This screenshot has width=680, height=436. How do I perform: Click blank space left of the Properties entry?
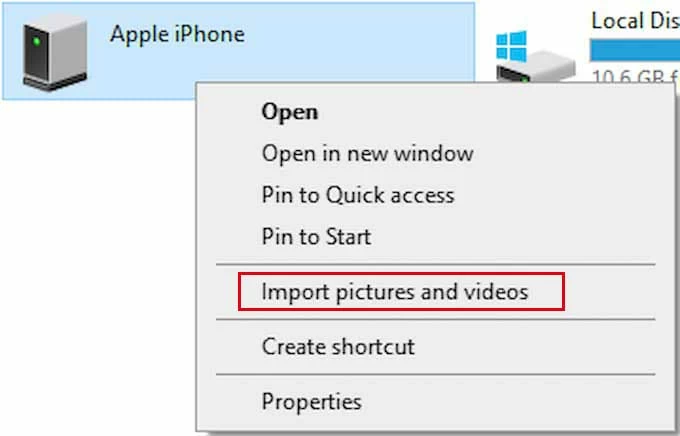click(228, 402)
